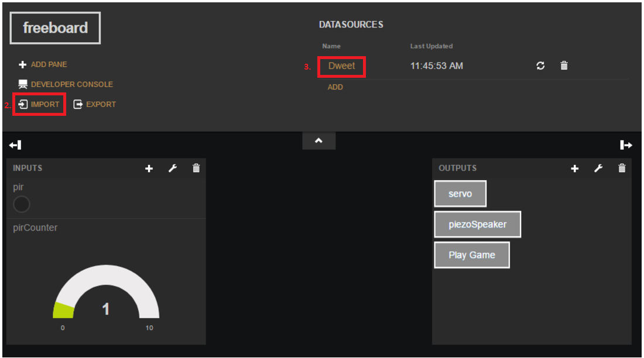The image size is (644, 358).
Task: Toggle the pir indicator light
Action: pyautogui.click(x=21, y=204)
